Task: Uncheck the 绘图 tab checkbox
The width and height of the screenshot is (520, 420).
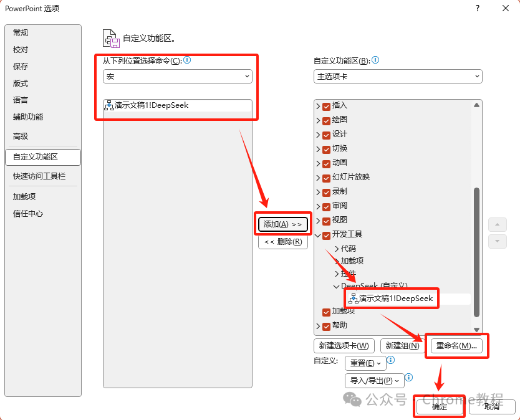Action: (x=326, y=121)
